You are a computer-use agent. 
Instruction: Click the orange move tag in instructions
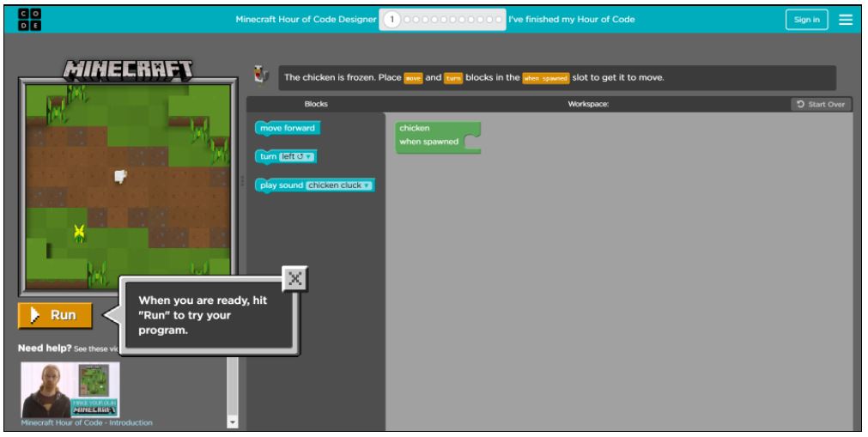pos(413,78)
